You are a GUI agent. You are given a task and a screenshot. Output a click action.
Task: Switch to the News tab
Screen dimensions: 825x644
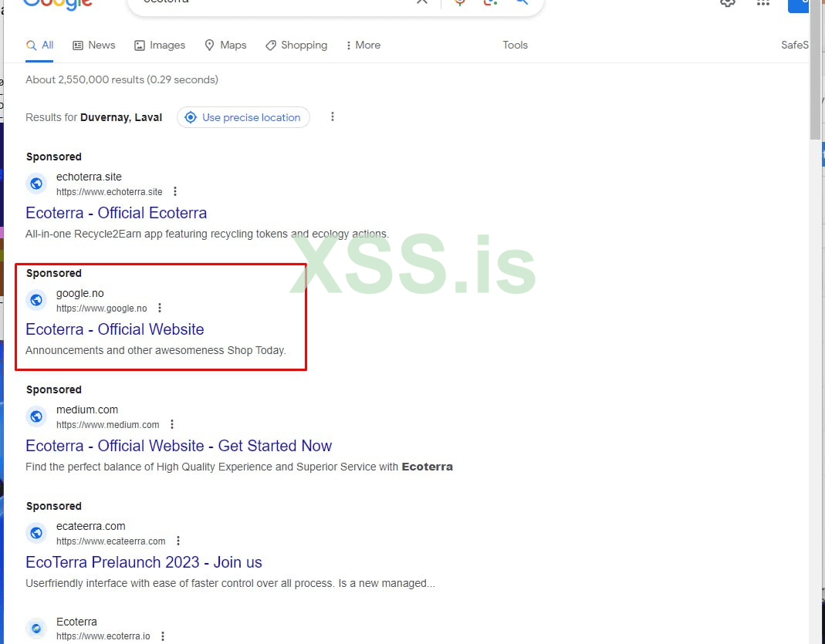[x=93, y=46]
